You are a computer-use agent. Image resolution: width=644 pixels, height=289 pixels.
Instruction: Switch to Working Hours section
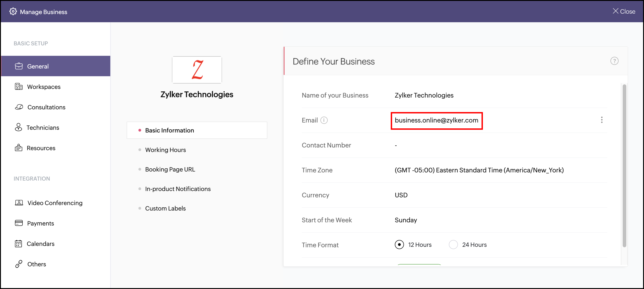(165, 150)
